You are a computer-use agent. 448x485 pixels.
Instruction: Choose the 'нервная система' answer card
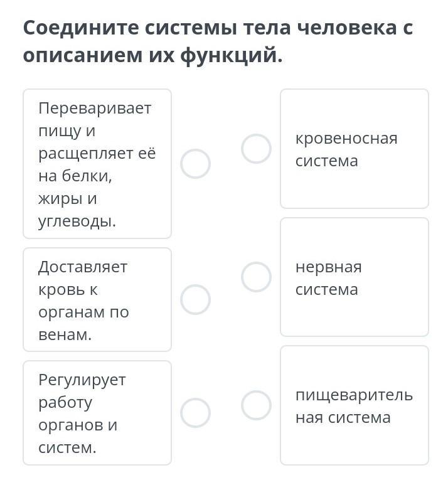pyautogui.click(x=354, y=277)
